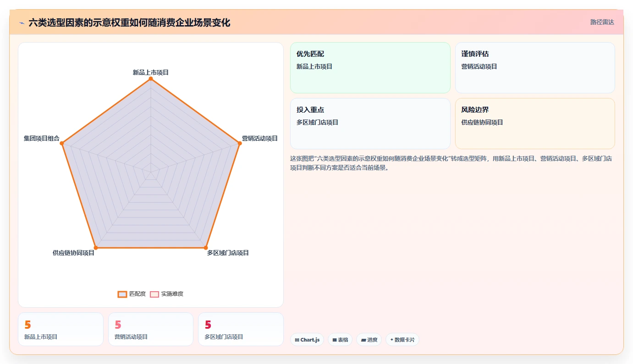This screenshot has height=364, width=633.
Task: Click 多区域门店项目 text in 投入重点 card
Action: tap(318, 123)
